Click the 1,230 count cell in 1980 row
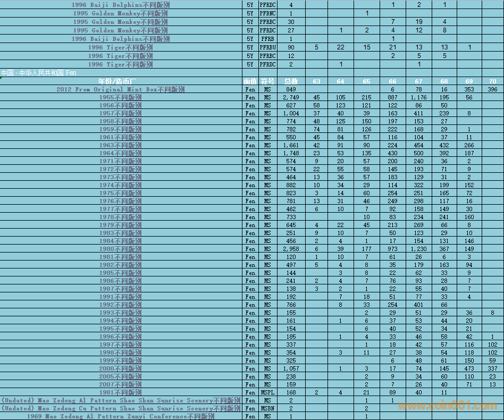The width and height of the screenshot is (504, 420). point(419,249)
